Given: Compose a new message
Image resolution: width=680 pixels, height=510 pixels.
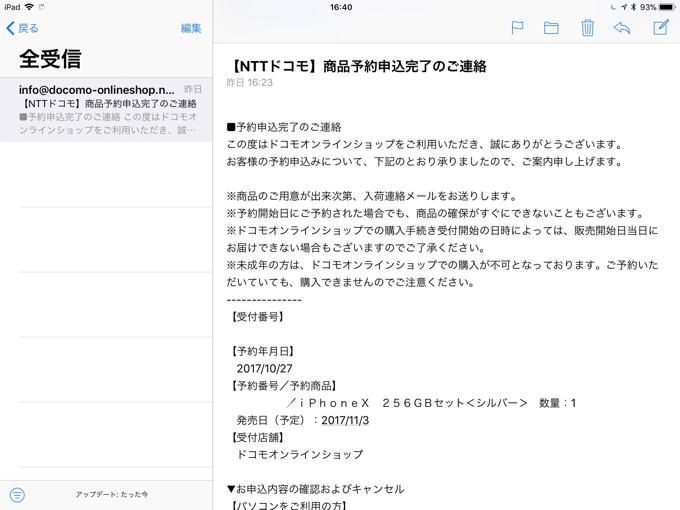Looking at the screenshot, I should tap(661, 27).
